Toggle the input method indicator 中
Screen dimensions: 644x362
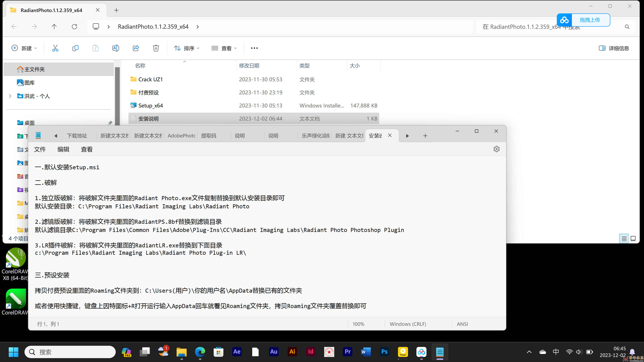[556, 352]
